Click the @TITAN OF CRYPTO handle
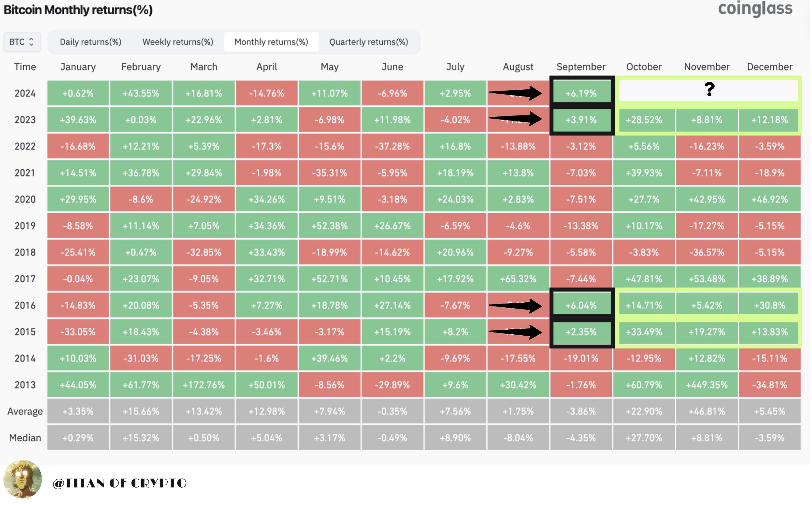This screenshot has width=812, height=505. click(x=120, y=483)
